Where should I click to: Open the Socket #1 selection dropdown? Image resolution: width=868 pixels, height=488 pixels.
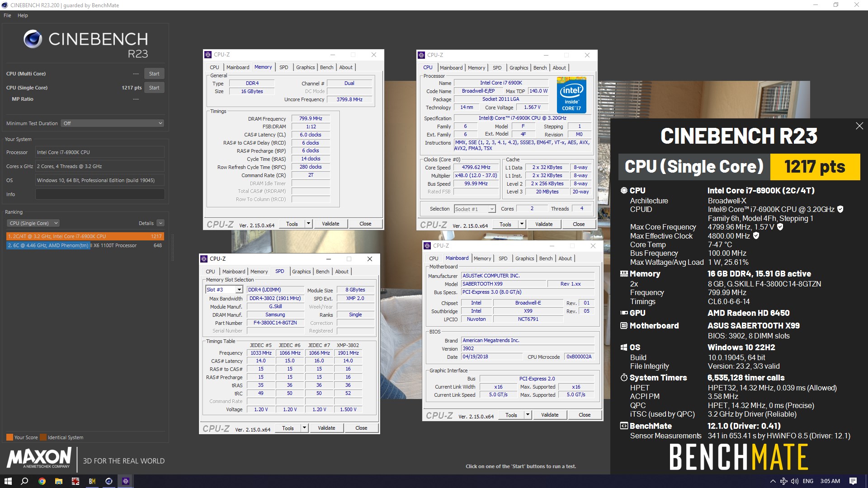click(x=475, y=209)
